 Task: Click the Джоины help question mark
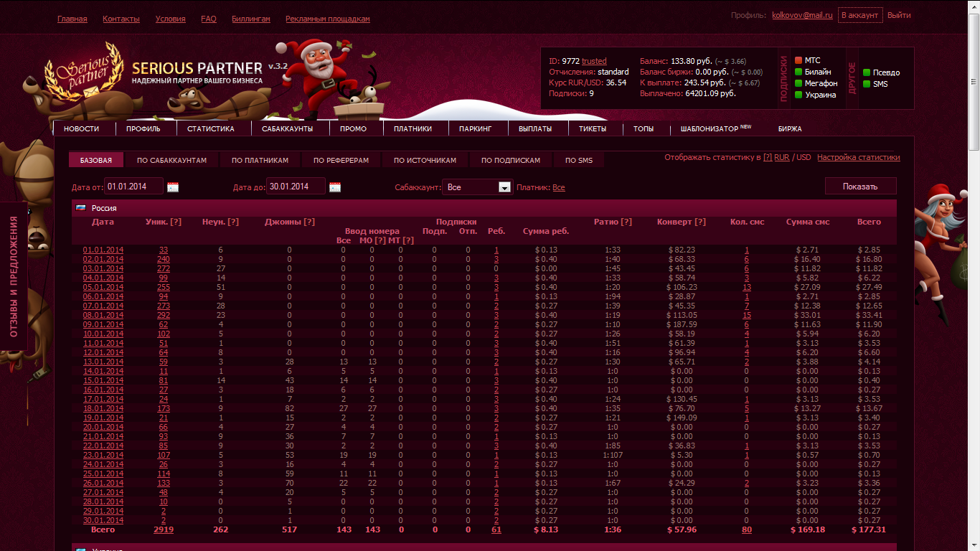pos(309,222)
